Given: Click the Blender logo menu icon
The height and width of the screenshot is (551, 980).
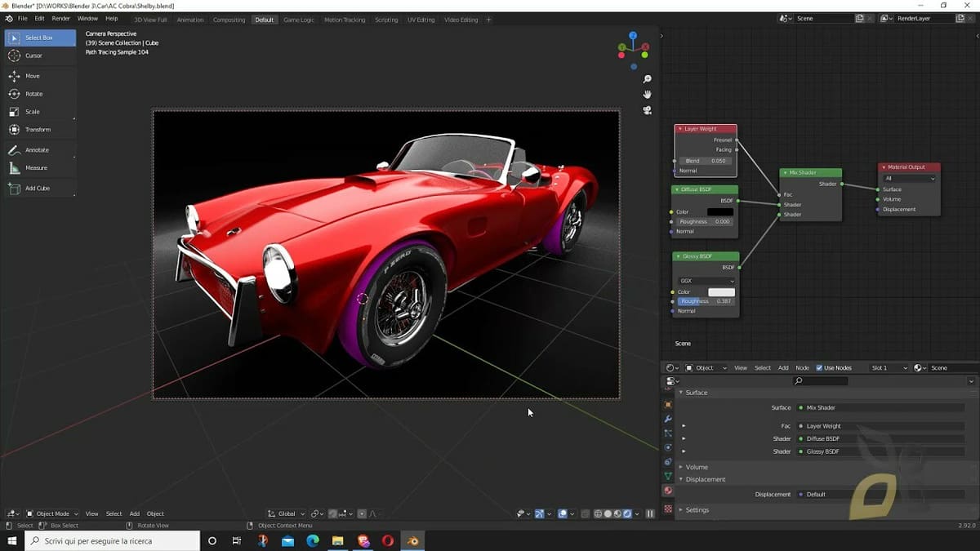Looking at the screenshot, I should pos(8,19).
